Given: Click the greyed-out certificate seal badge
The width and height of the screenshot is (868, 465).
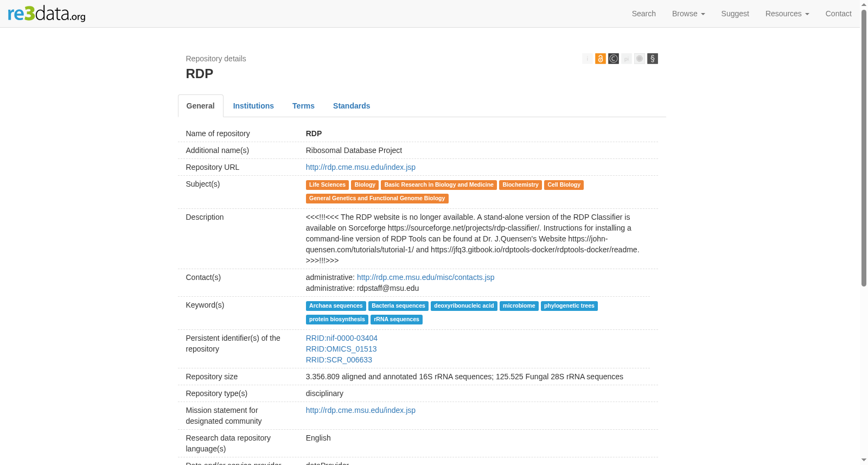Looking at the screenshot, I should (640, 59).
